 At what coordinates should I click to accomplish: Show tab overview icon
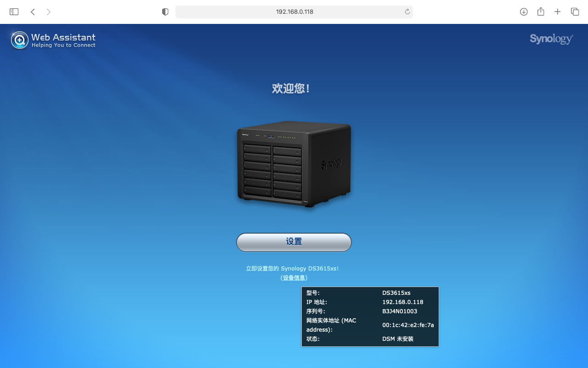click(x=575, y=12)
